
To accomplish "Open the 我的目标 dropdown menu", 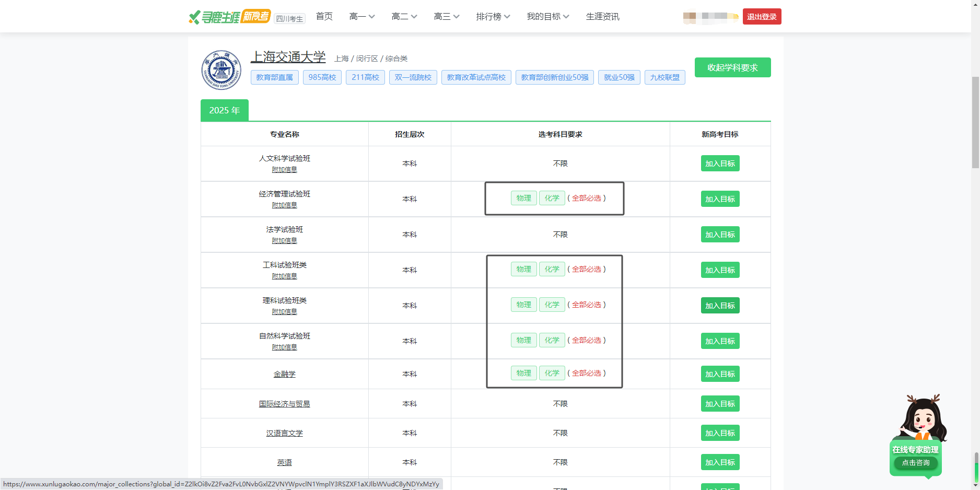I will pos(547,17).
